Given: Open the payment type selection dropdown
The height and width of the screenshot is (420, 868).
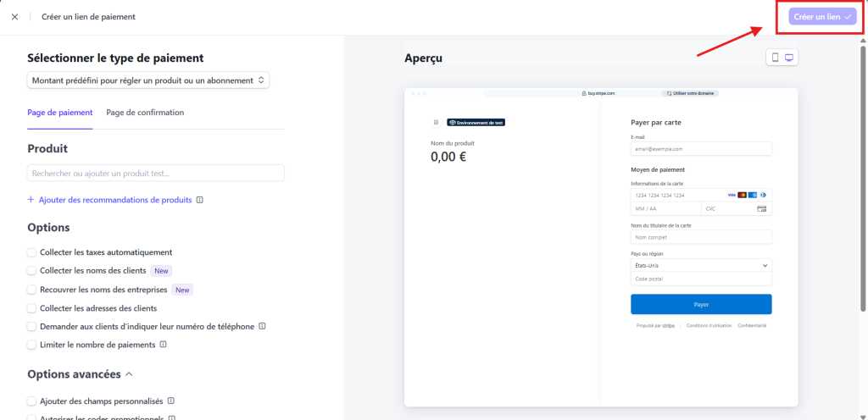Looking at the screenshot, I should tap(148, 80).
